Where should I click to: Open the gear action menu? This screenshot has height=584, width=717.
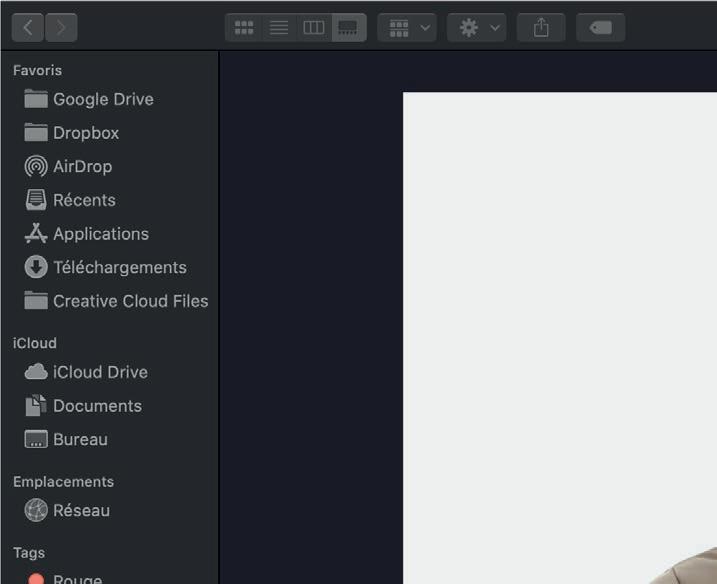coord(476,27)
